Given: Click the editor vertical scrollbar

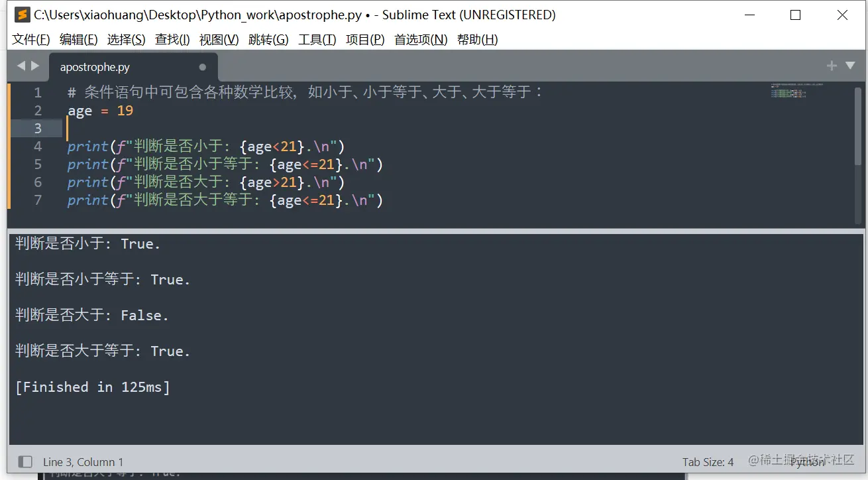Looking at the screenshot, I should 859,126.
